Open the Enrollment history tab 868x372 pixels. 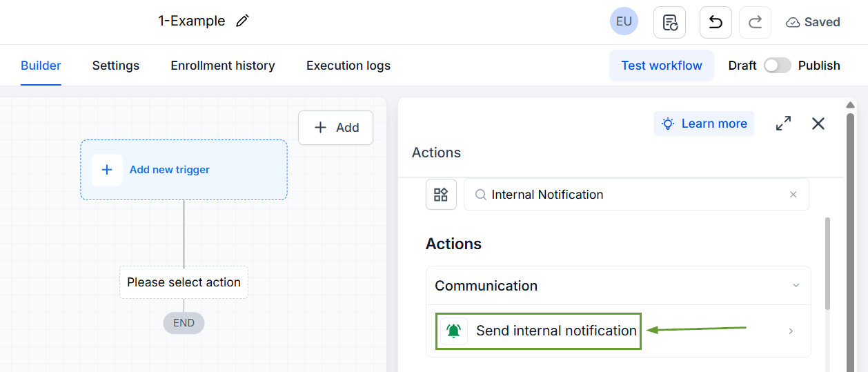click(x=223, y=66)
